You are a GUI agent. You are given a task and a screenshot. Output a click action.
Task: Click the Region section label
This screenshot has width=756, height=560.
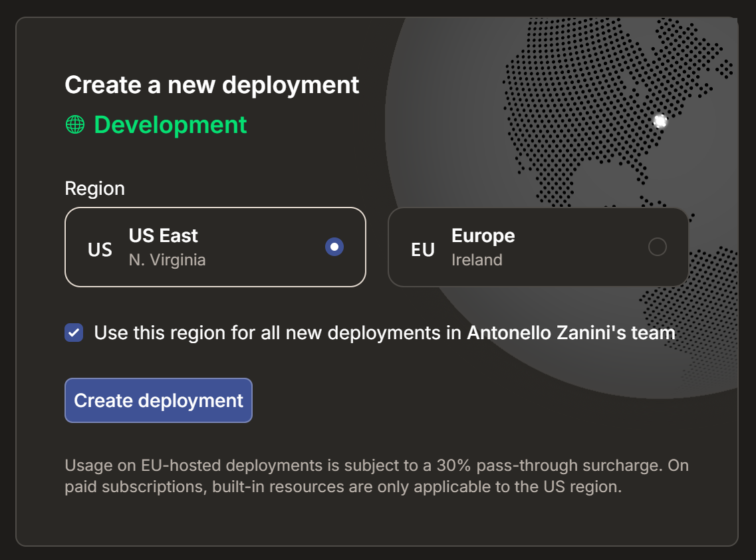coord(94,189)
